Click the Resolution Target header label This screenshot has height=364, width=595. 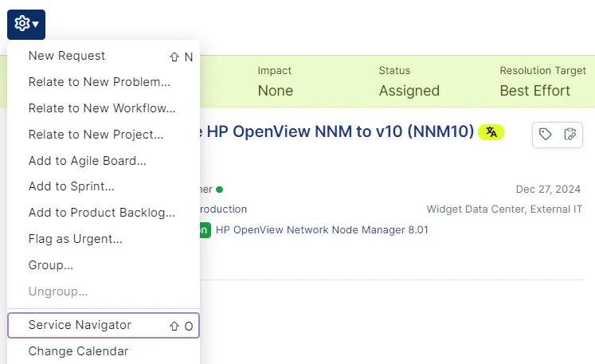click(x=542, y=71)
